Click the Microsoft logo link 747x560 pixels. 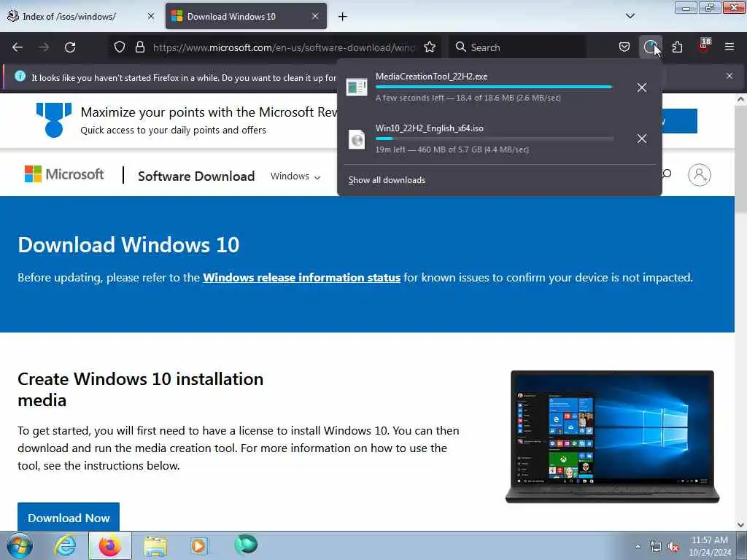[64, 174]
